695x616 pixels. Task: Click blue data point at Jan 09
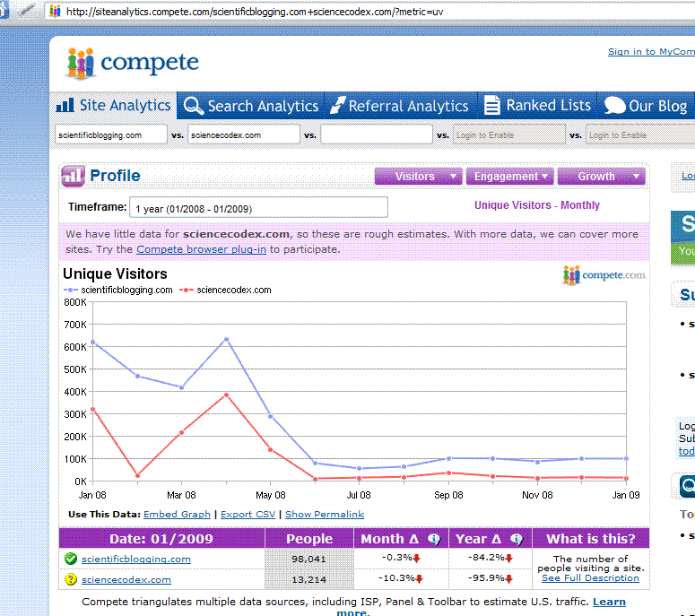[x=626, y=459]
